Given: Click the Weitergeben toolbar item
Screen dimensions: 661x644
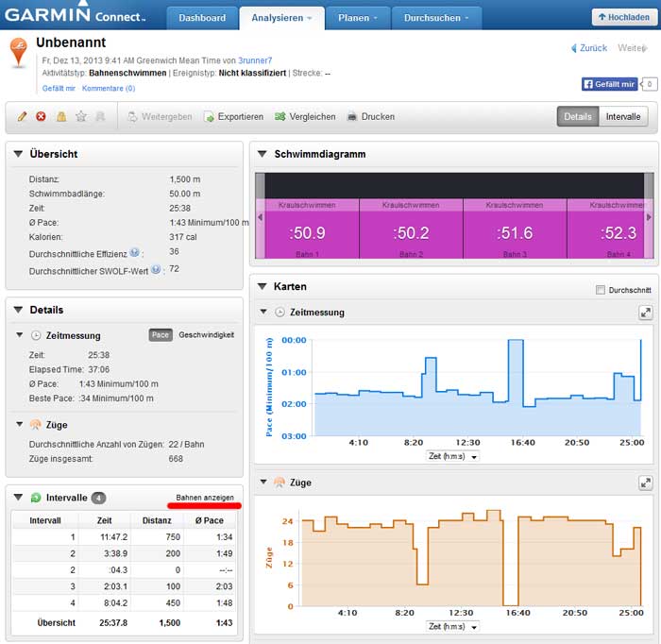Looking at the screenshot, I should pos(160,117).
